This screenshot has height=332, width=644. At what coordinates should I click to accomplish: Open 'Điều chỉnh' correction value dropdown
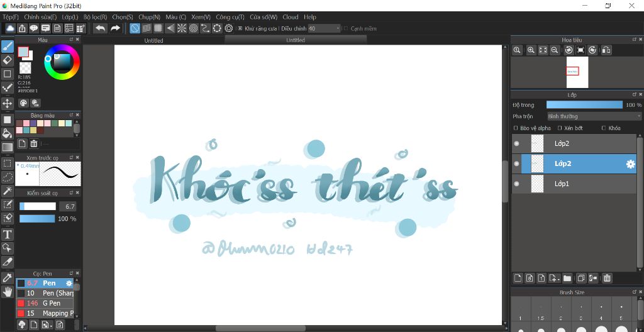(x=325, y=28)
